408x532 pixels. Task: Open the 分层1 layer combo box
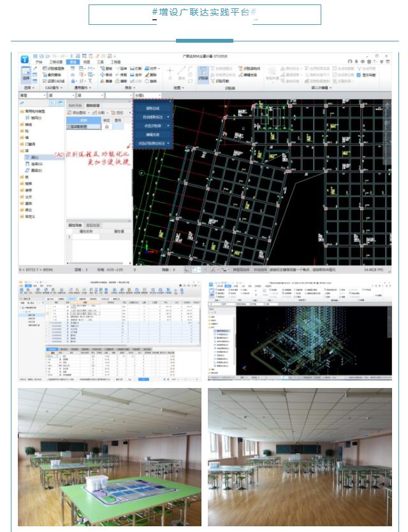148,96
